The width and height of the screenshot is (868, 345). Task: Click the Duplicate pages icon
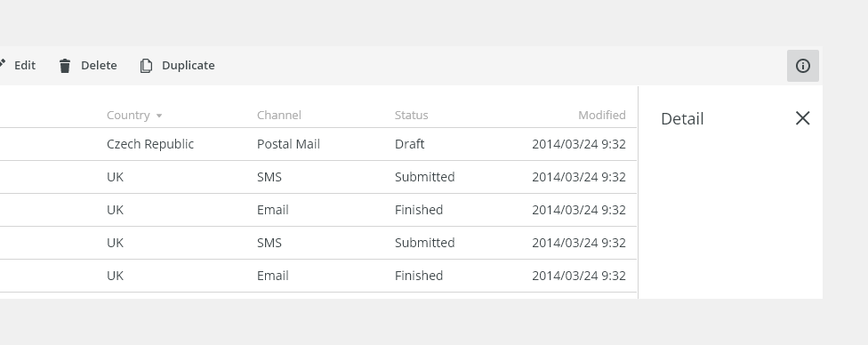click(x=146, y=66)
